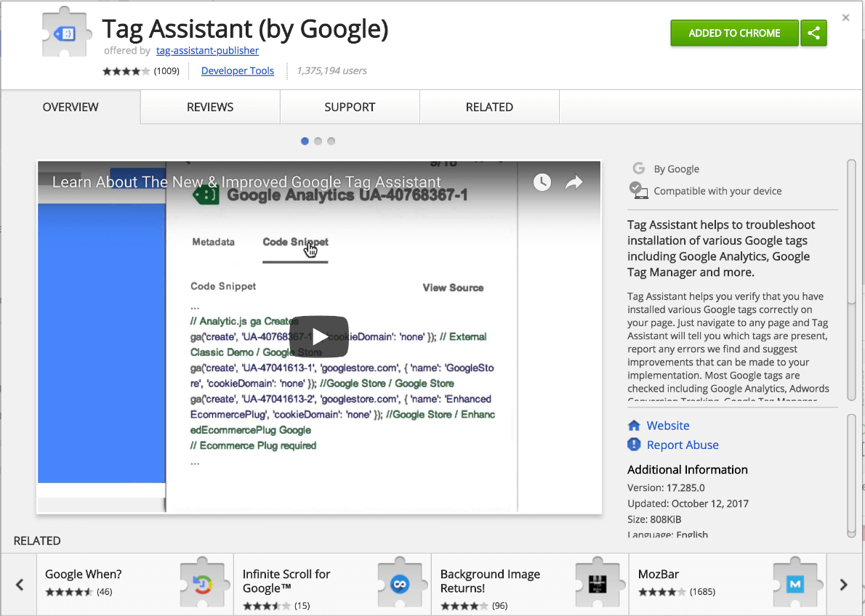Open Background Image Returns! extension
The height and width of the screenshot is (616, 865).
530,584
